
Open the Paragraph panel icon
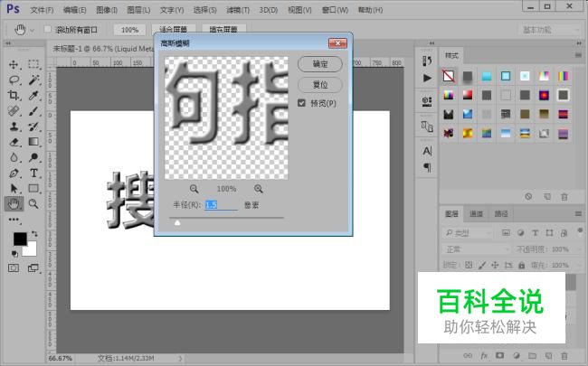(x=427, y=167)
